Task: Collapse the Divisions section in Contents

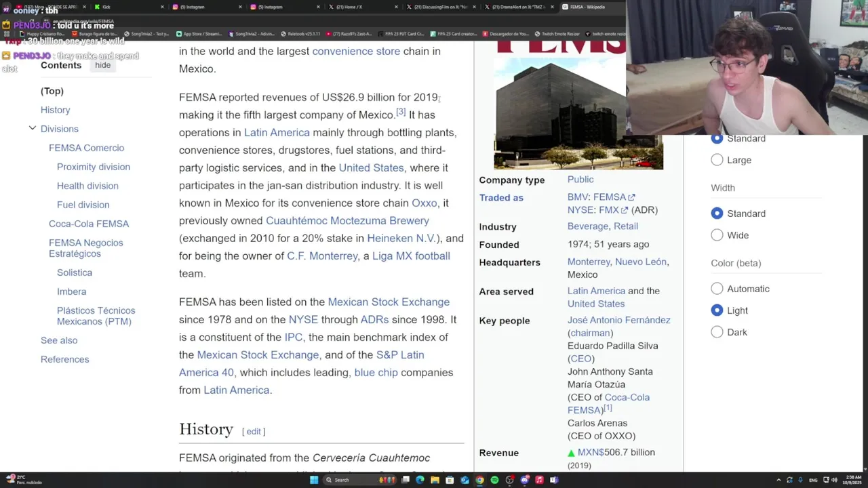Action: coord(32,129)
